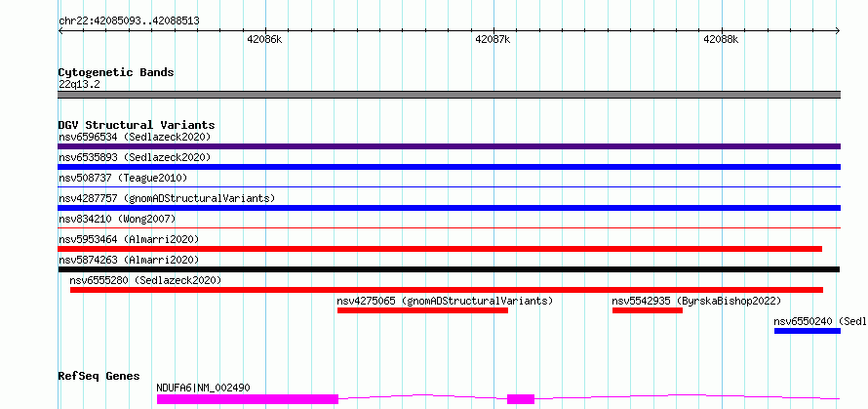The width and height of the screenshot is (868, 409).
Task: Open nsv6555280 (Sedlazeck2020) variant label
Action: (145, 280)
